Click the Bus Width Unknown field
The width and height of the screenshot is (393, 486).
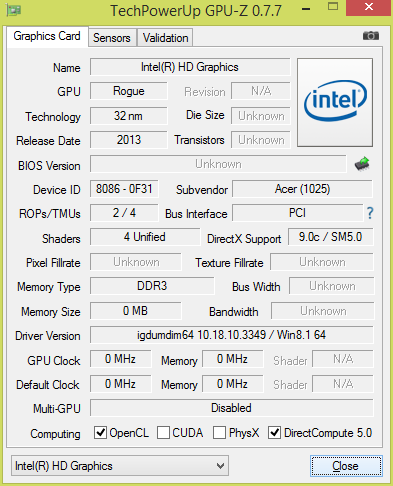(332, 286)
